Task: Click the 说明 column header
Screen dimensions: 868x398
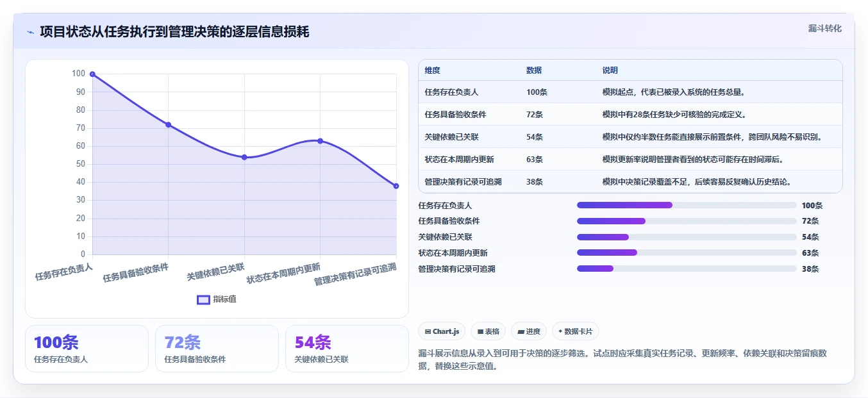Action: 610,70
